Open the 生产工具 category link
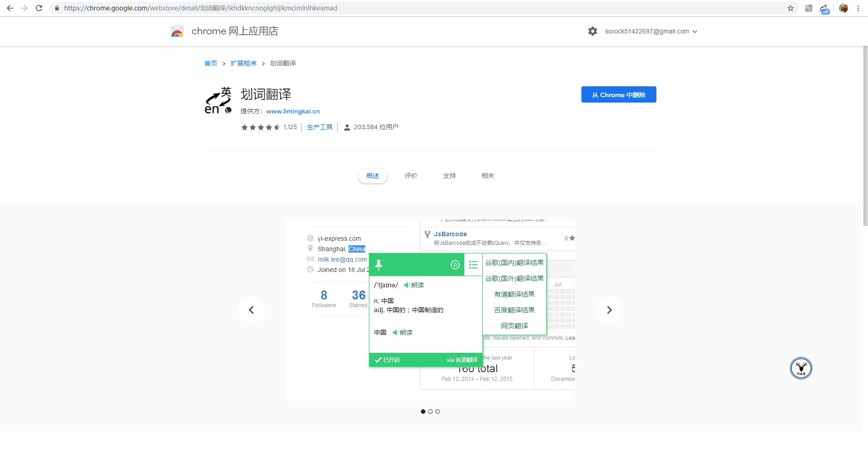This screenshot has width=868, height=454. (320, 127)
